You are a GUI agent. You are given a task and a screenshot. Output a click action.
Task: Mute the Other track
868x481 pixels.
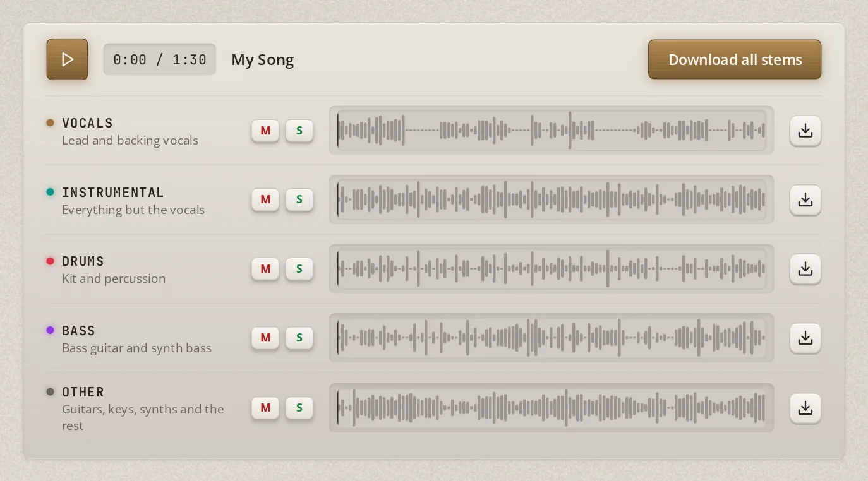265,408
